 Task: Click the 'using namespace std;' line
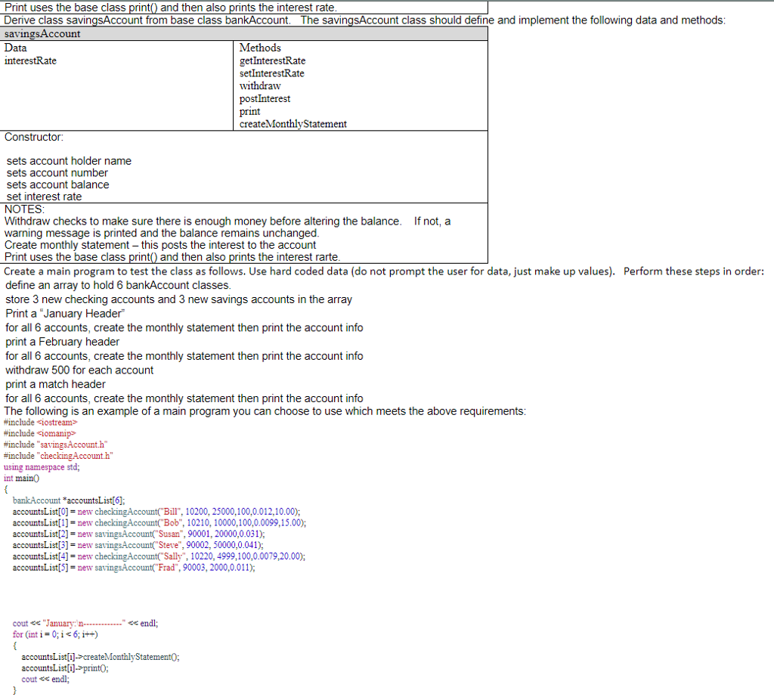pos(42,467)
